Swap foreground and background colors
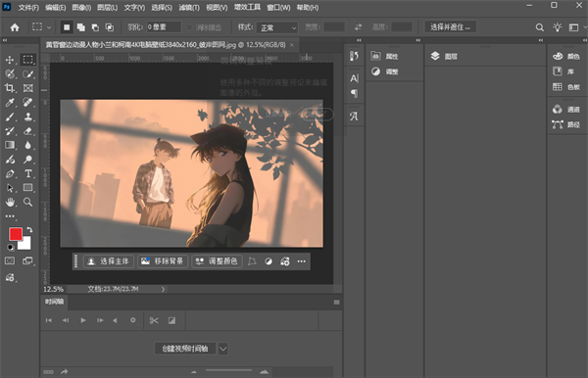Viewport: 588px width, 378px height. 29,230
